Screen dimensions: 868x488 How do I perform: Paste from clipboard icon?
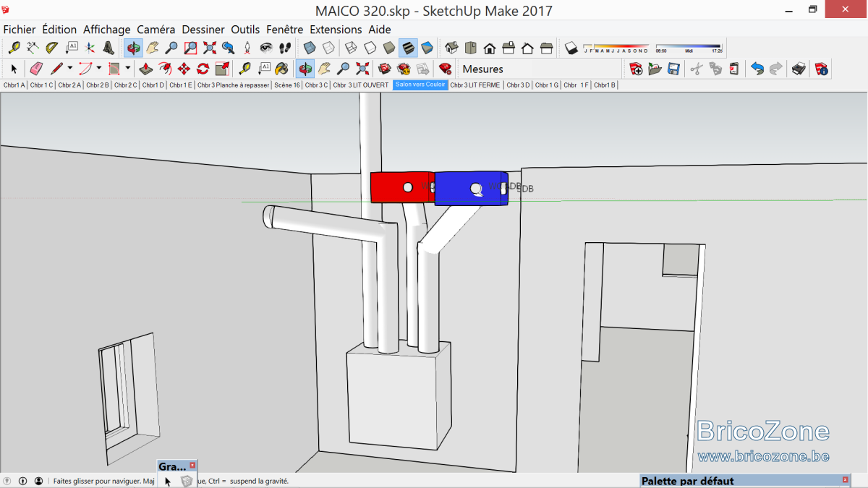734,69
